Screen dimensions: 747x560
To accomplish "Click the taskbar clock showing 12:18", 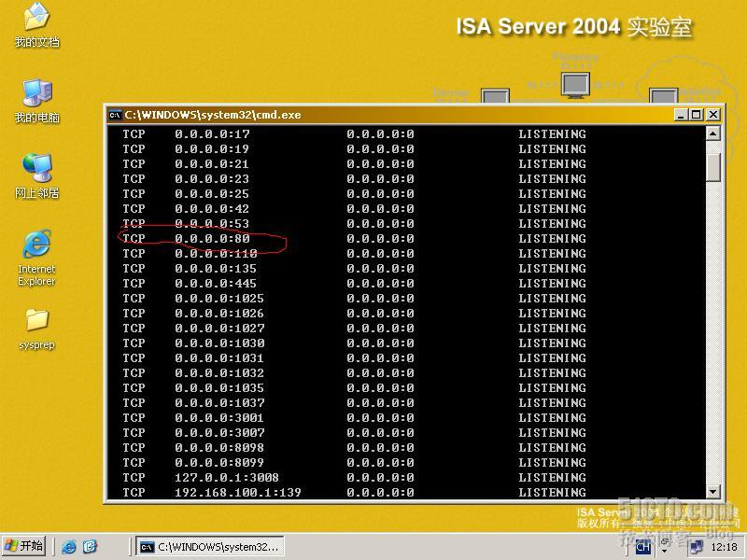I will tap(724, 547).
